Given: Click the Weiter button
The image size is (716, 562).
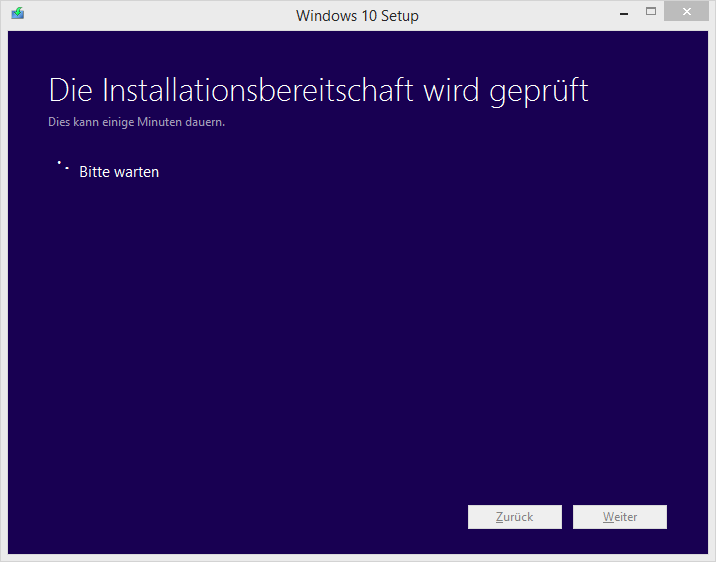Looking at the screenshot, I should click(x=620, y=517).
